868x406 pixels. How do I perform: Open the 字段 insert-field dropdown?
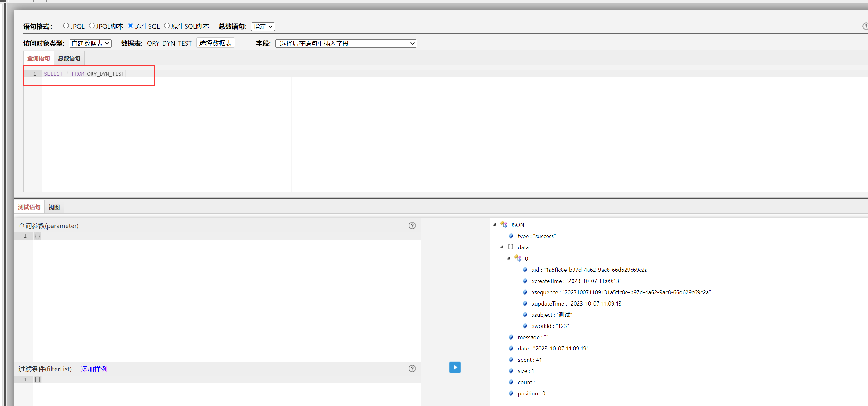pos(346,43)
